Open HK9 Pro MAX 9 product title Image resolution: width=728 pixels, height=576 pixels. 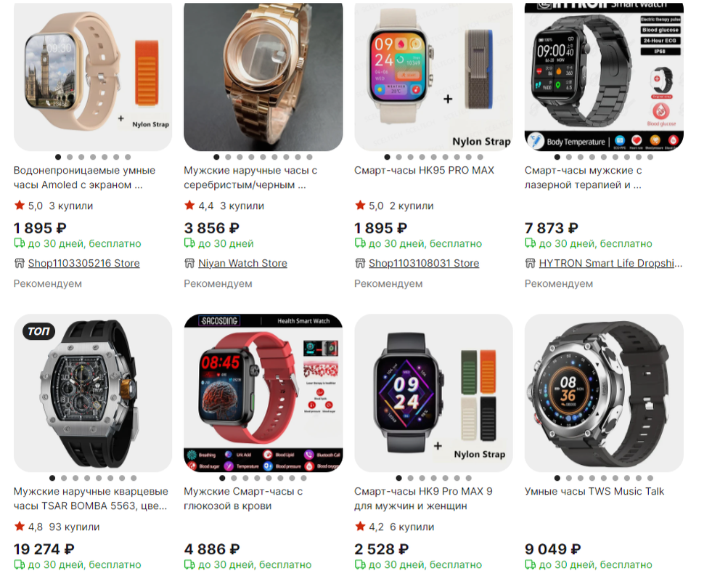click(x=423, y=498)
